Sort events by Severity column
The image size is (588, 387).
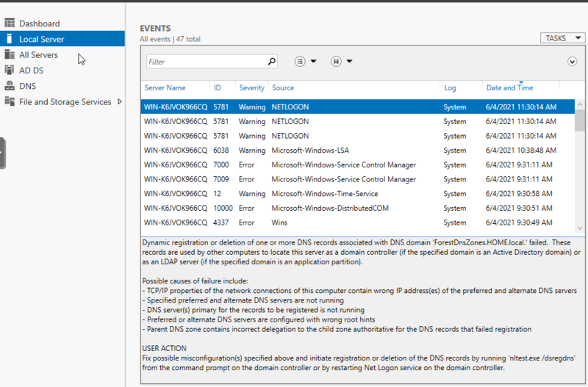click(x=251, y=88)
